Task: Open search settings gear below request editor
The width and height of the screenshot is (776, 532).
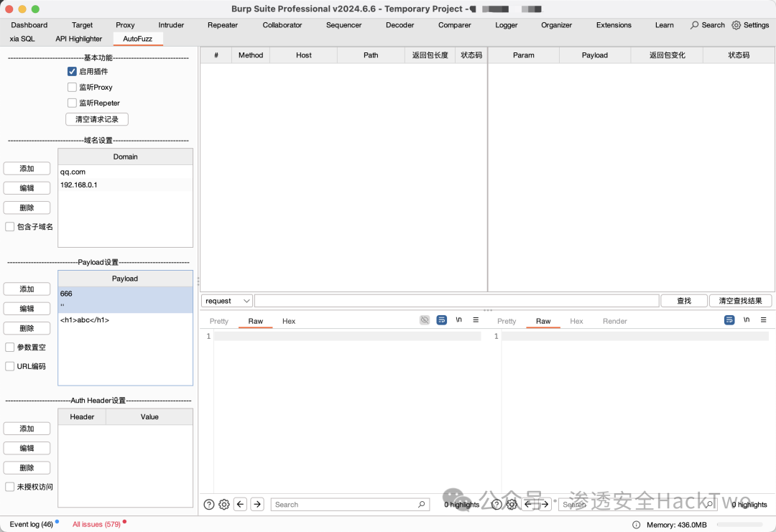Action: click(224, 504)
